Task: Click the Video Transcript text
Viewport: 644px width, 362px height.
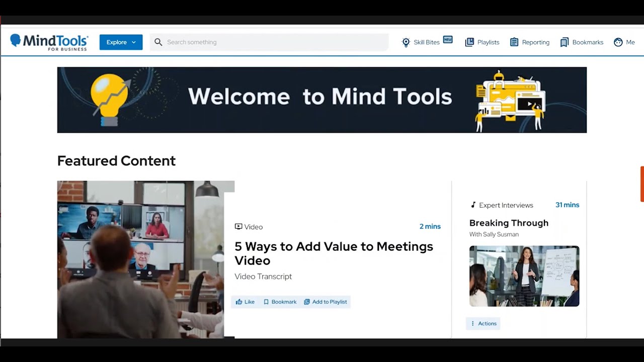Action: 263,277
